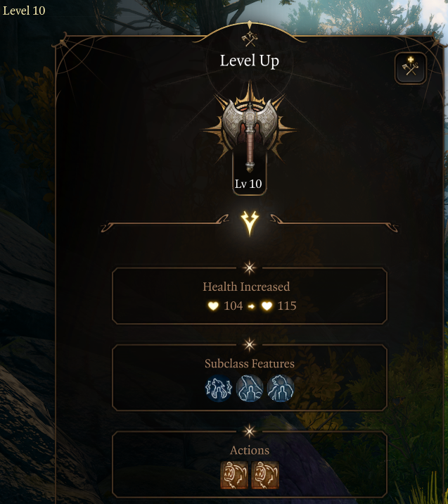
Task: Click the star ornament above Health Increased
Action: pos(250,267)
